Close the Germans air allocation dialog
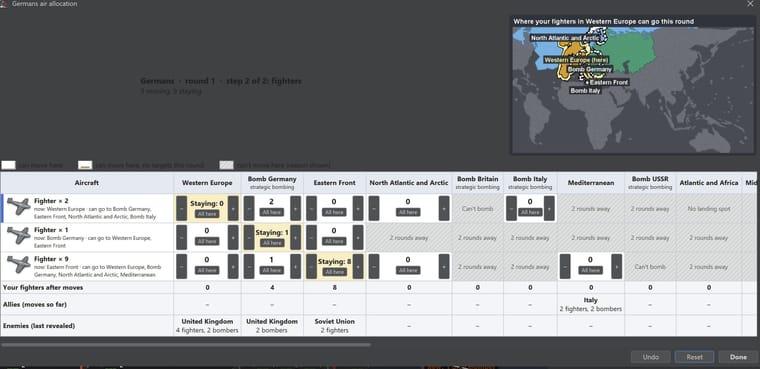This screenshot has width=760, height=369. [750, 3]
